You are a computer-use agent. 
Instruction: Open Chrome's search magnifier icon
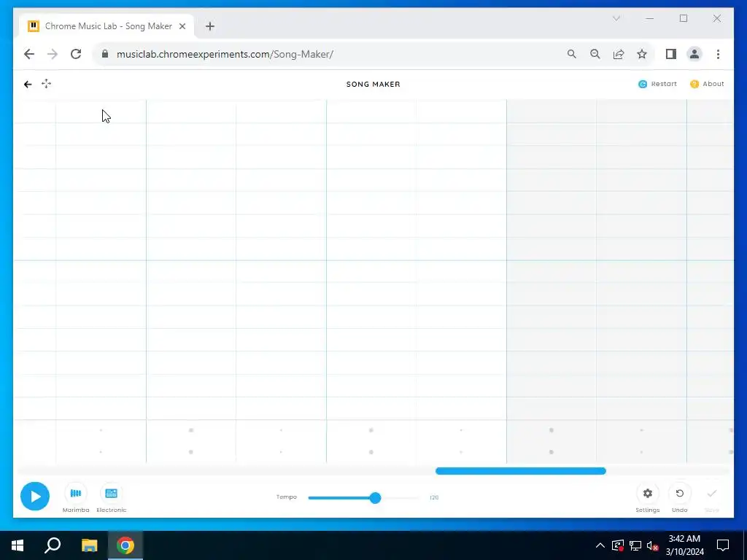point(572,54)
